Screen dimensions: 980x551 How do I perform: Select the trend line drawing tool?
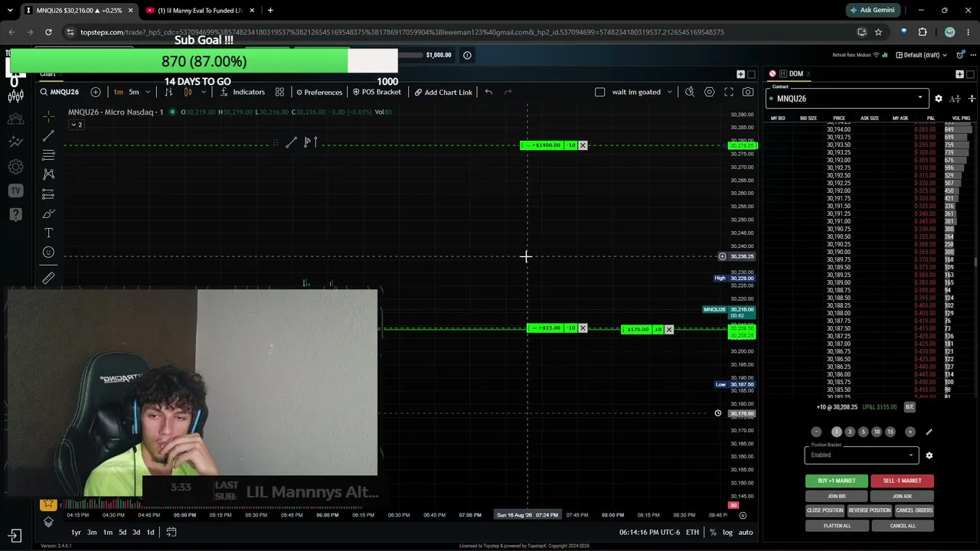click(x=48, y=135)
